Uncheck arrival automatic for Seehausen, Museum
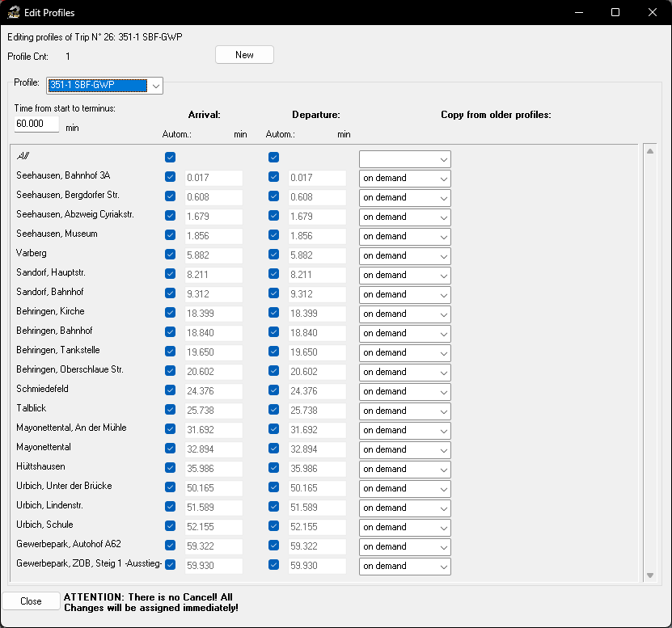The height and width of the screenshot is (628, 672). pyautogui.click(x=170, y=235)
